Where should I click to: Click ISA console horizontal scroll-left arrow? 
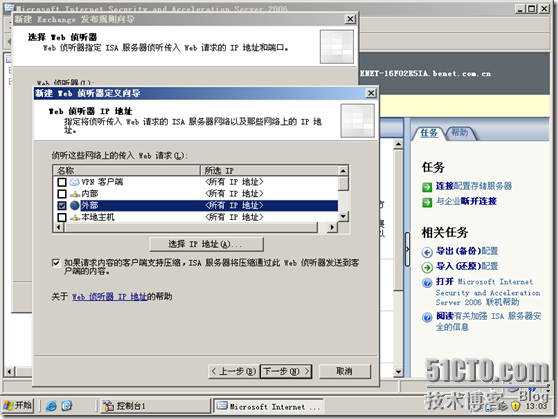click(x=10, y=372)
